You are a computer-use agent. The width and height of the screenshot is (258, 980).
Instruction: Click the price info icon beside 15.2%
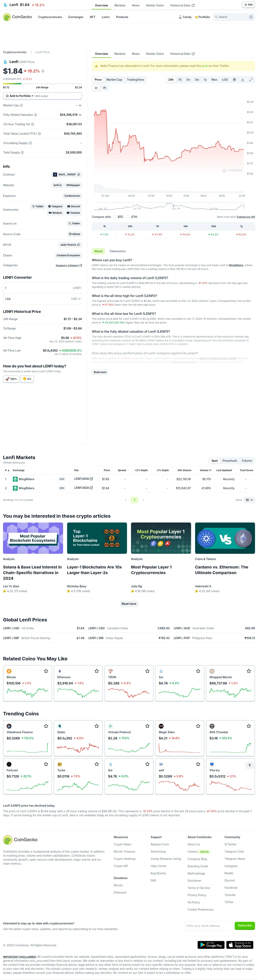pyautogui.click(x=43, y=71)
